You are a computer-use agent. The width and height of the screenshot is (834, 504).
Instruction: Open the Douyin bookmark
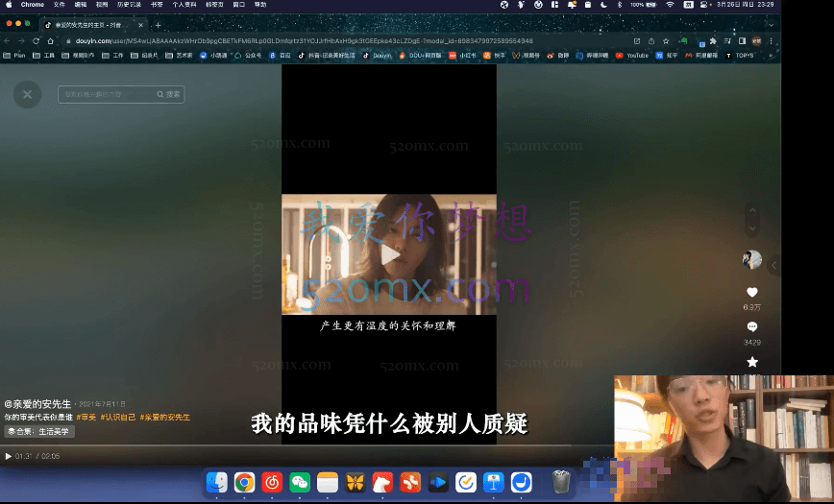[x=377, y=56]
